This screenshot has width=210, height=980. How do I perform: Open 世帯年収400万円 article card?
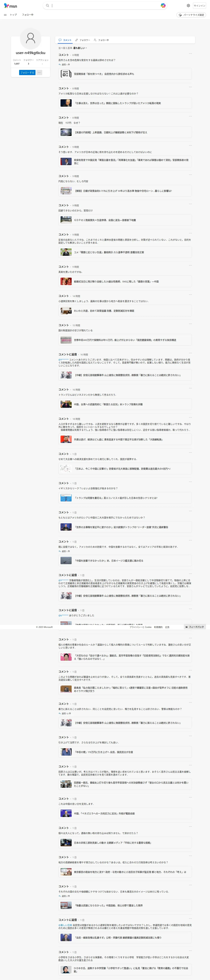click(125, 340)
